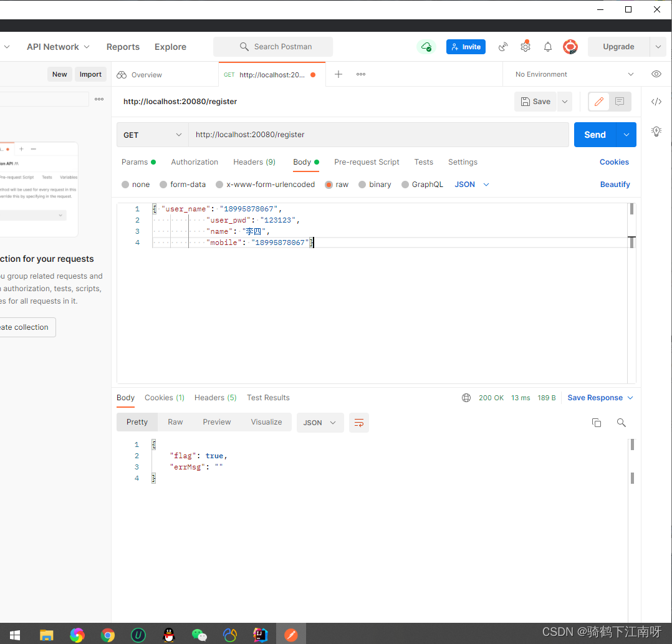Viewport: 672px width, 644px height.
Task: Open the sync status cloud icon
Action: 426,47
